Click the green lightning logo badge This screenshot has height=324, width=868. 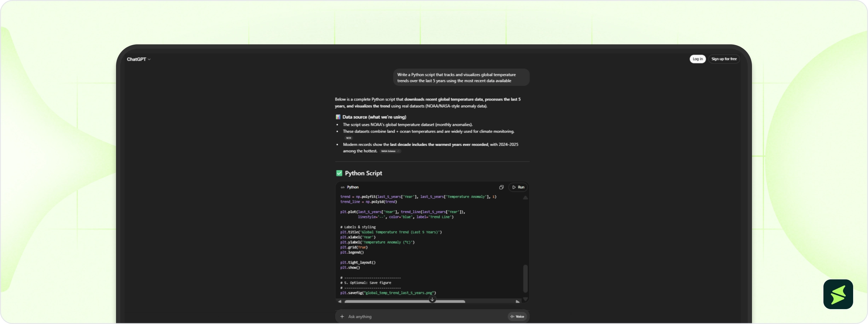(838, 294)
